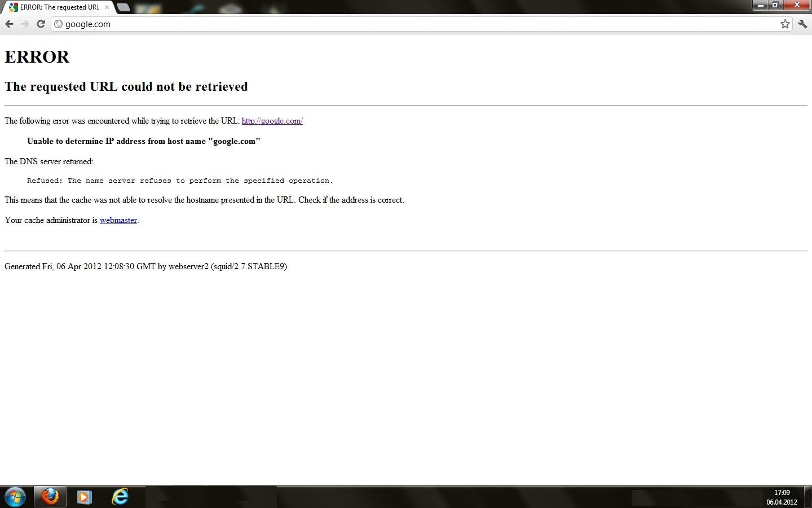The image size is (812, 508).
Task: Go forward to next page
Action: [25, 24]
